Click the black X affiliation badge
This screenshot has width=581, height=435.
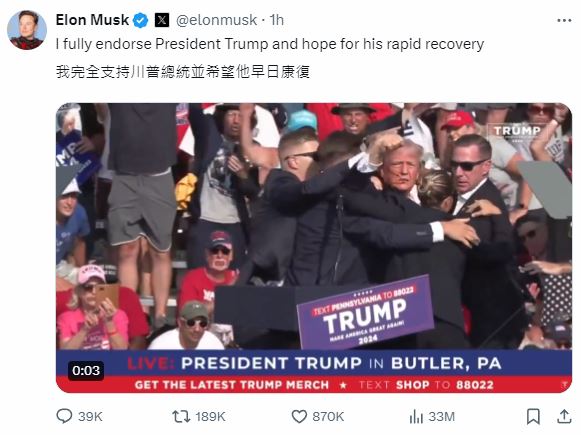click(x=162, y=20)
